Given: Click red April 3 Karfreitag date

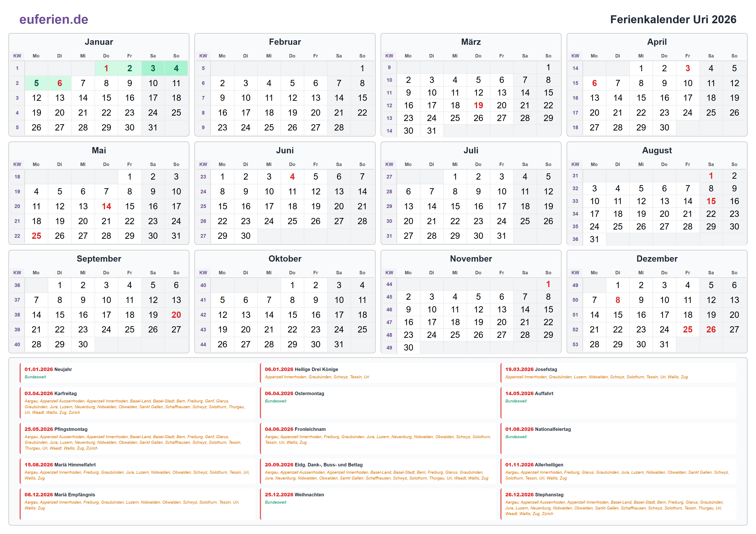Looking at the screenshot, I should 687,68.
